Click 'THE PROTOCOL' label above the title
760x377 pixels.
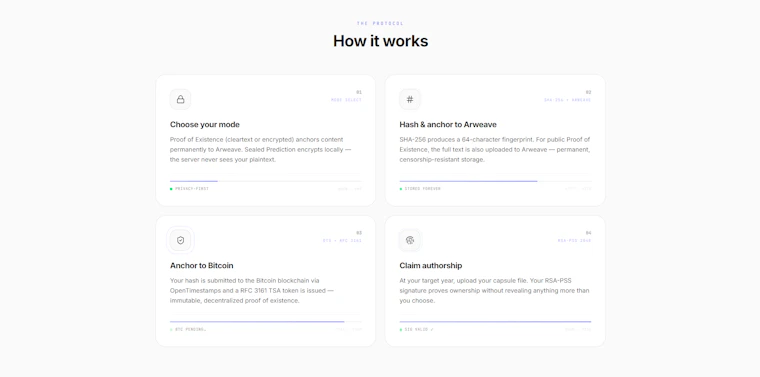[380, 23]
